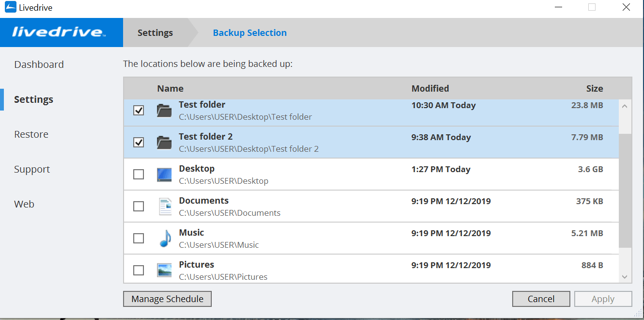Check the Documents checkbox
Viewport: 644px width, 320px height.
pos(139,206)
